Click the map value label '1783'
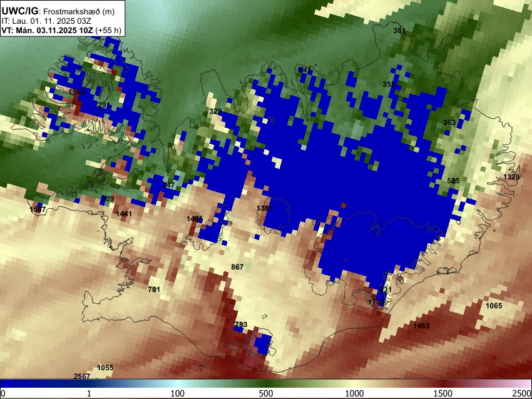This screenshot has width=532, height=399. tap(376, 301)
